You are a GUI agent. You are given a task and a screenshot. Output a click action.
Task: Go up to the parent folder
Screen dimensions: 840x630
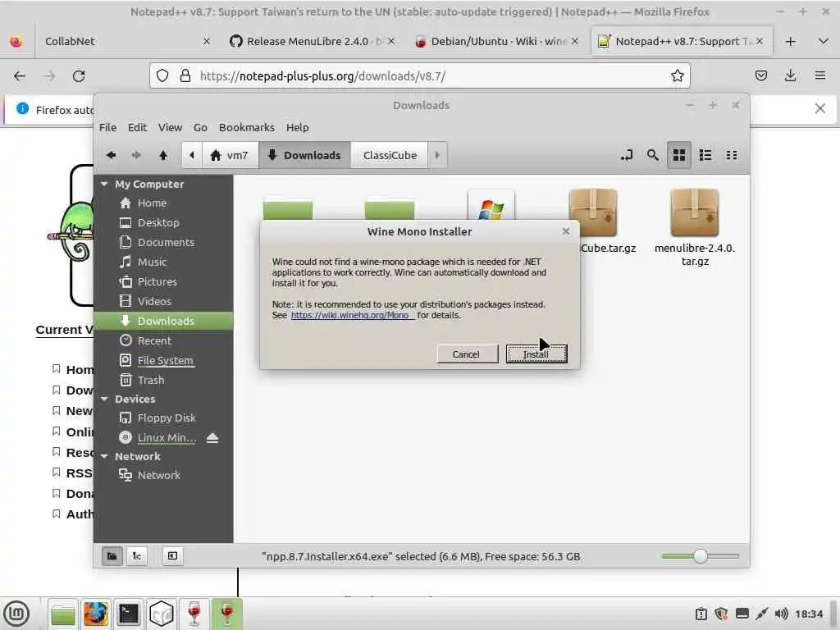(x=163, y=155)
